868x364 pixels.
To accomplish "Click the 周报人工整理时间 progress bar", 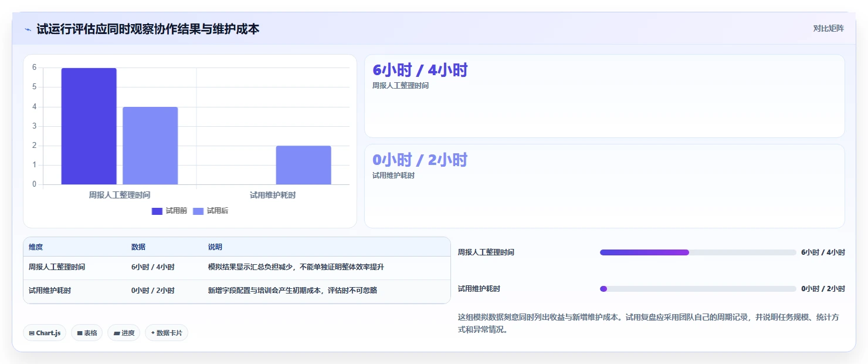I will tap(698, 252).
